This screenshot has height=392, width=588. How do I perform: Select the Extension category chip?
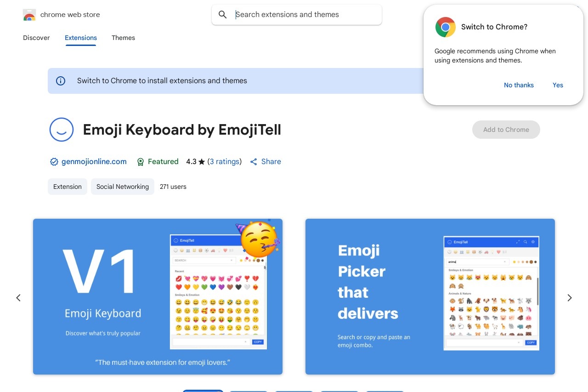68,187
